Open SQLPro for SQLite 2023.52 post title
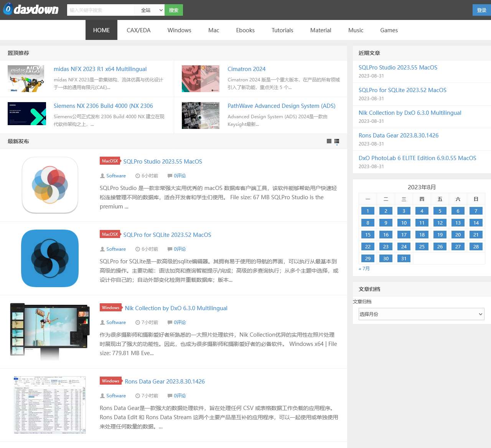Image resolution: width=491 pixels, height=448 pixels. pyautogui.click(x=167, y=235)
